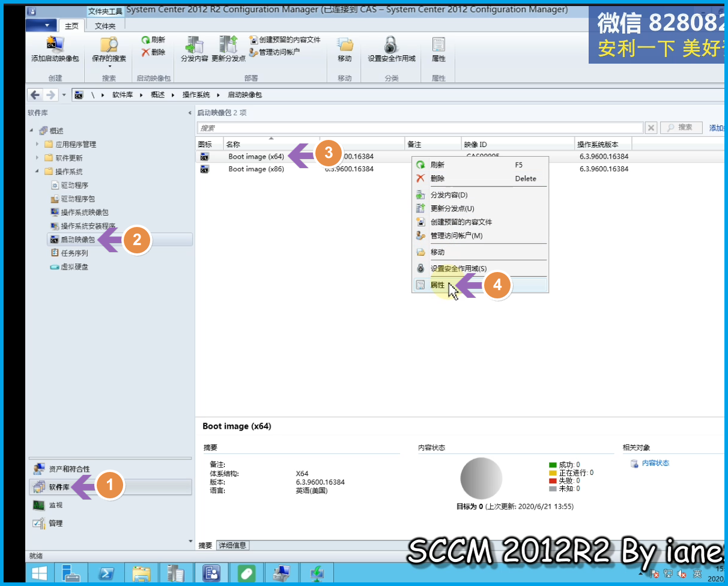Screen dimensions: 728x586
Task: Click 刷新 in the ribbon
Action: [x=153, y=40]
